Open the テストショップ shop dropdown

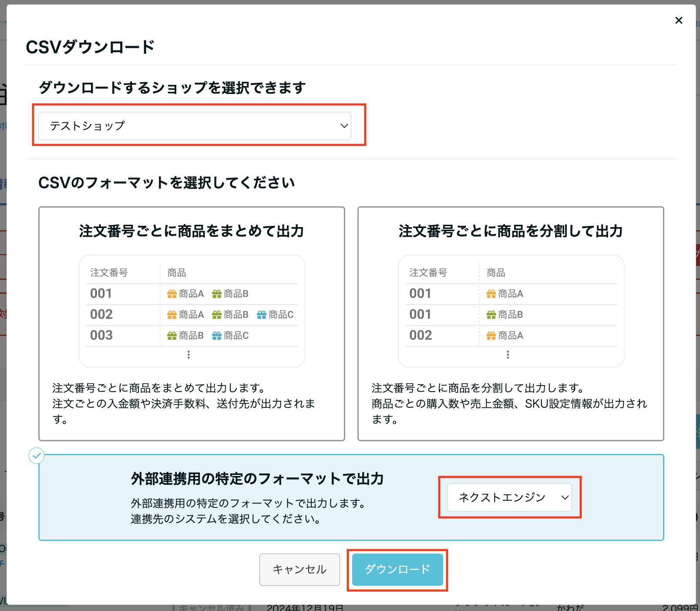tap(195, 126)
